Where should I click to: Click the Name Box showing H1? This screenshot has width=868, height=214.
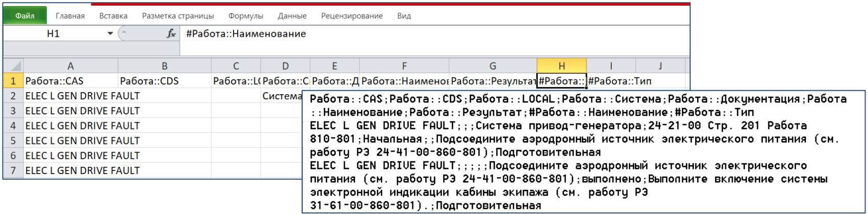tap(54, 34)
